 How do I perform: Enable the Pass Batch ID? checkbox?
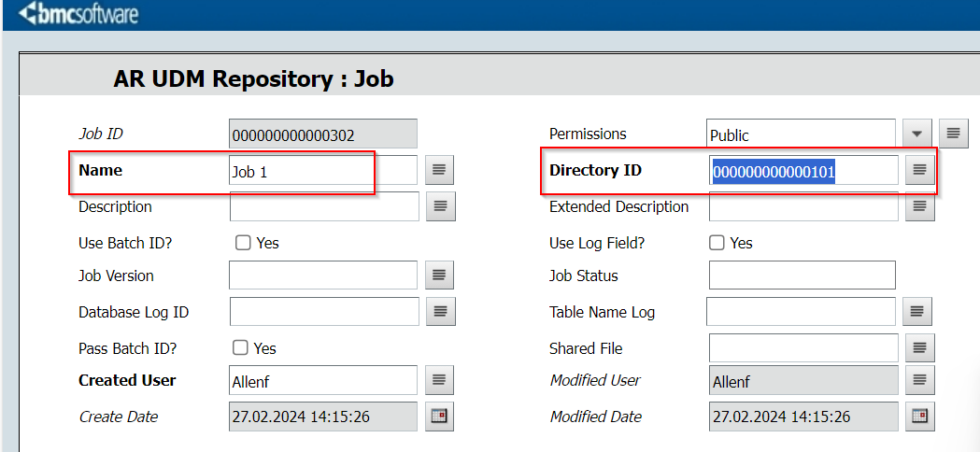(x=241, y=347)
